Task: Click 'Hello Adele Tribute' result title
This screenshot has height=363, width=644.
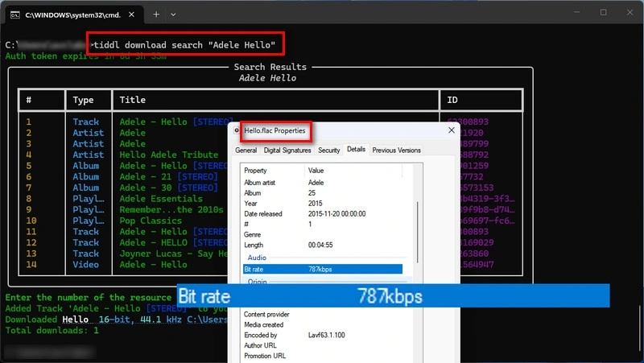Action: [169, 155]
